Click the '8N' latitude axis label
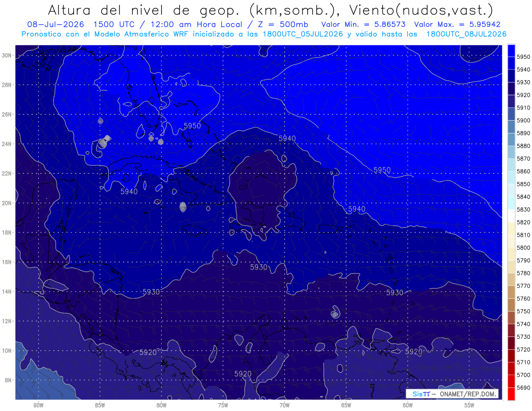Image resolution: width=532 pixels, height=411 pixels. click(8, 380)
